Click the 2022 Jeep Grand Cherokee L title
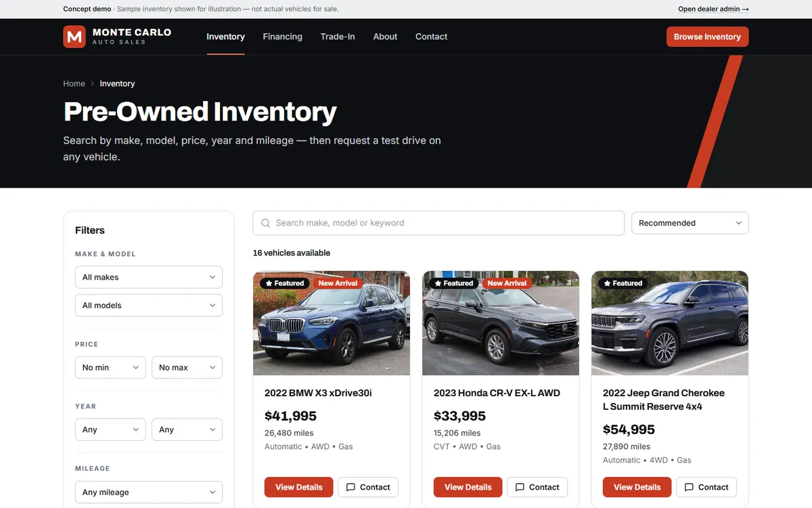 click(664, 400)
